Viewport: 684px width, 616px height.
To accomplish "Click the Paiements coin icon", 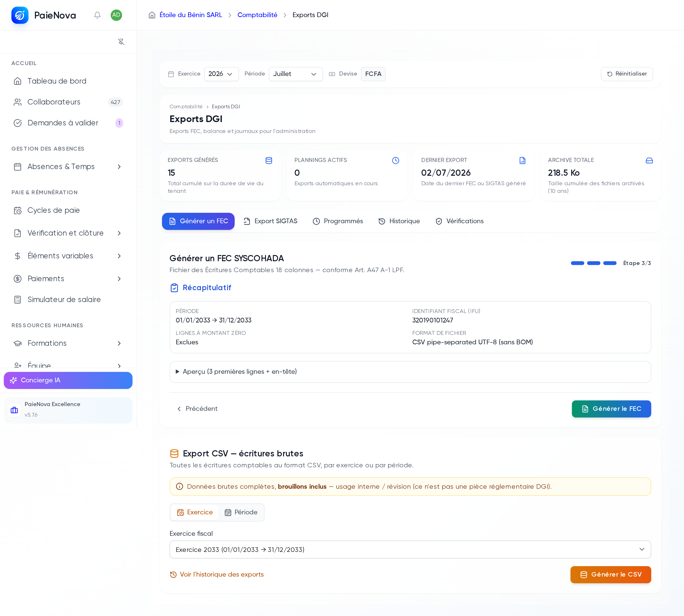I will click(18, 279).
